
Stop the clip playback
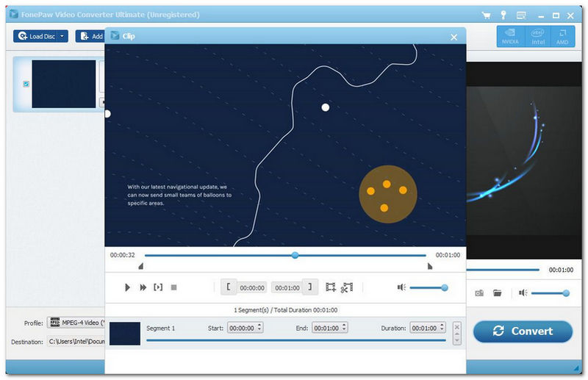point(174,287)
